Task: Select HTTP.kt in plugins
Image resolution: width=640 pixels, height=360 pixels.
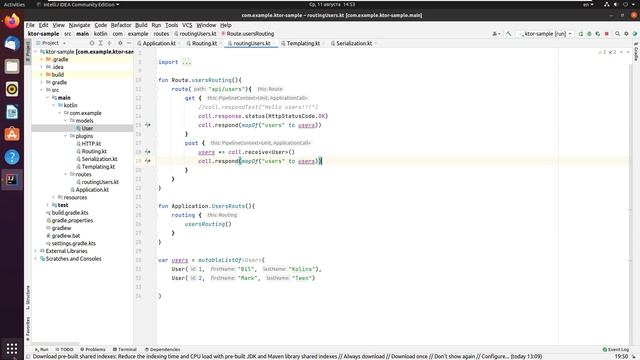Action: [91, 144]
